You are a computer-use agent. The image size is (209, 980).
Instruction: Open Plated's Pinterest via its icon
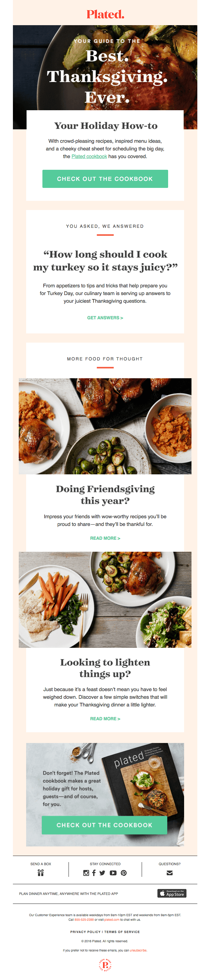coord(124,873)
